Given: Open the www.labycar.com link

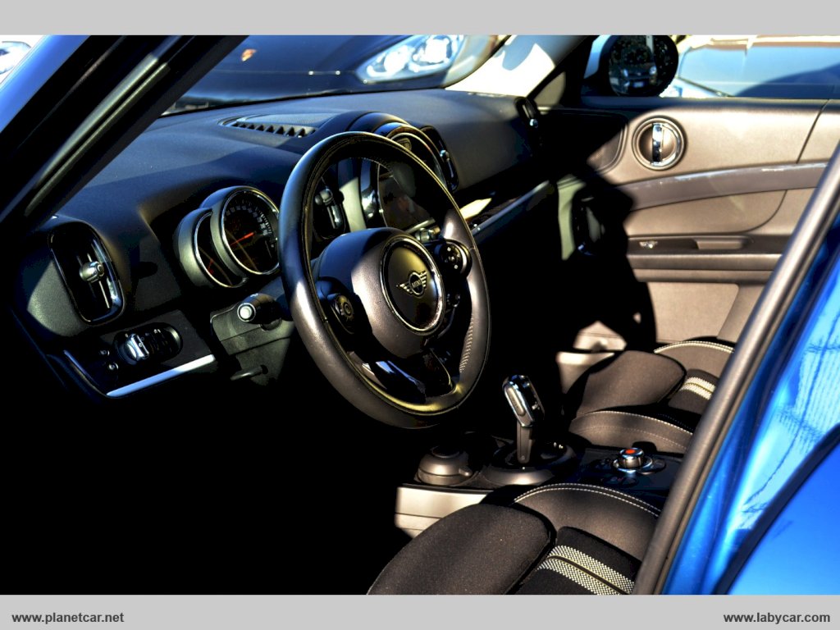Looking at the screenshot, I should tap(776, 617).
